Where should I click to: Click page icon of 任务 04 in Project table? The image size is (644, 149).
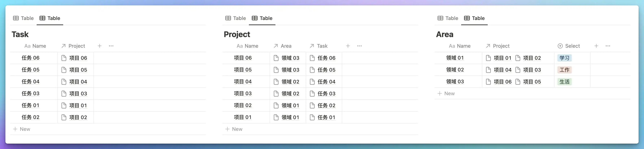point(312,82)
